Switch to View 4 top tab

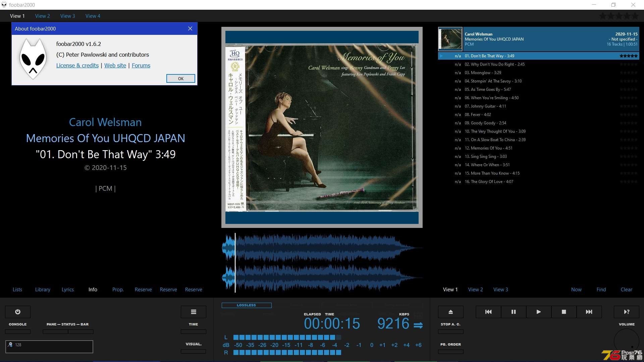[93, 16]
